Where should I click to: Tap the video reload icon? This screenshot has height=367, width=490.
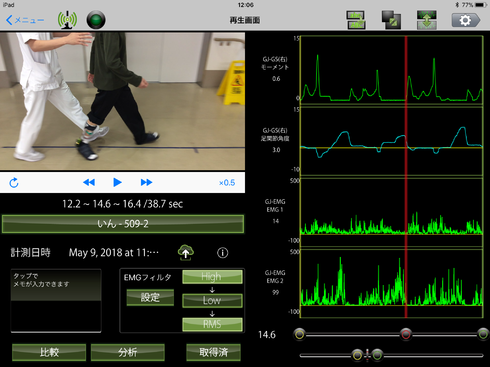click(14, 183)
